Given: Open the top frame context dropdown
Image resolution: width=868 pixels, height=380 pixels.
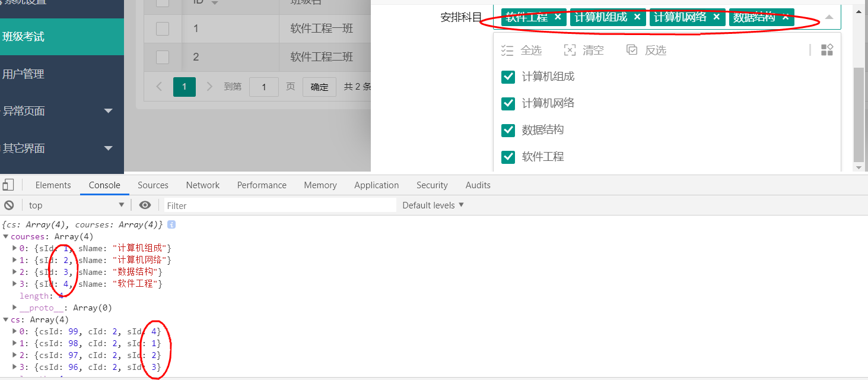Looking at the screenshot, I should click(76, 205).
